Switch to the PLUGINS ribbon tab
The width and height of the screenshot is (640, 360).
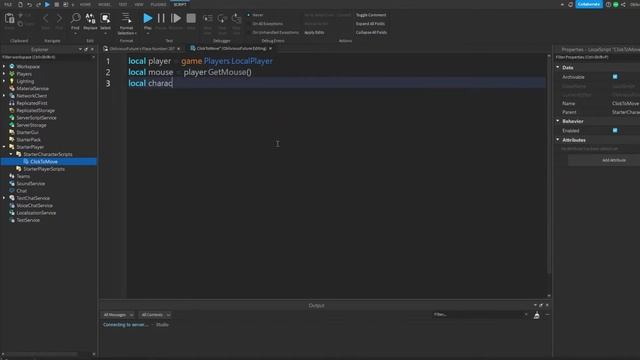point(158,4)
